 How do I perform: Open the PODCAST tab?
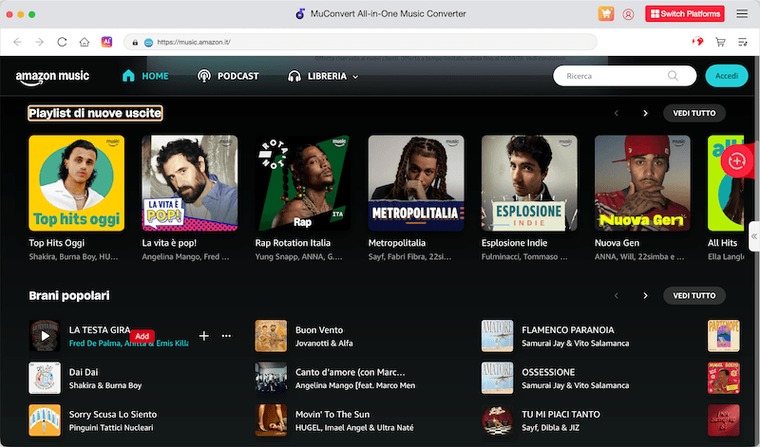[228, 76]
